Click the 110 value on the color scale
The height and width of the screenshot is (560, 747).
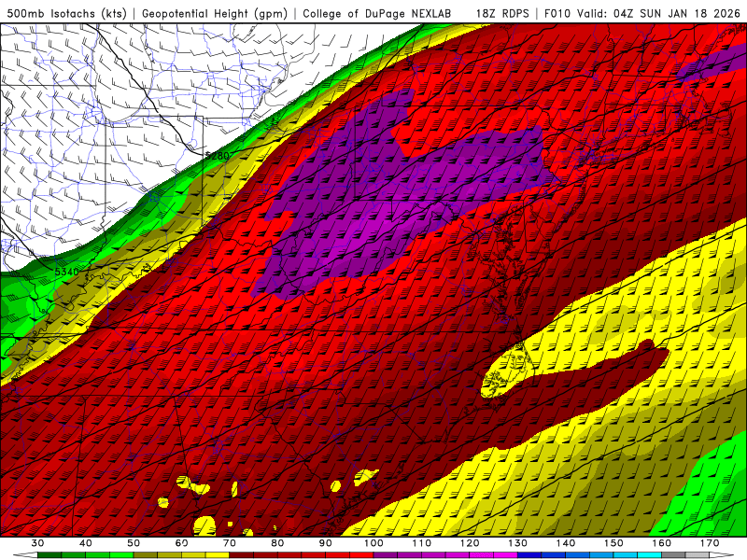(x=422, y=543)
